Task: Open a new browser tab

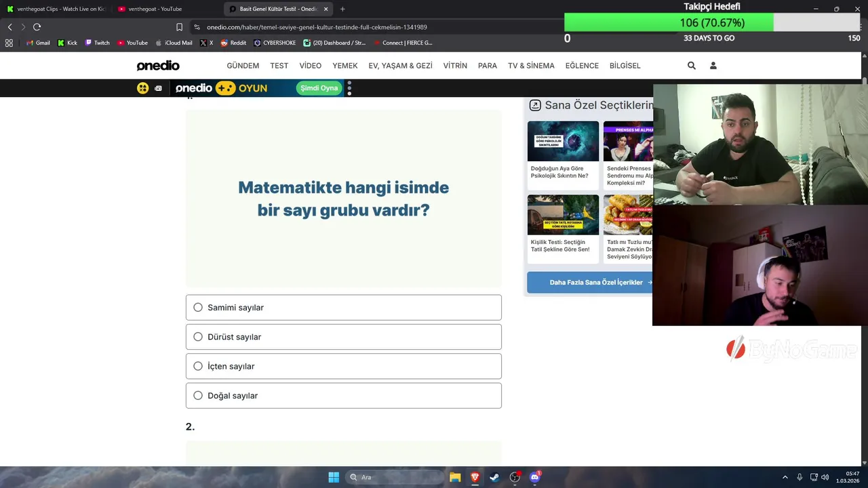Action: tap(342, 9)
